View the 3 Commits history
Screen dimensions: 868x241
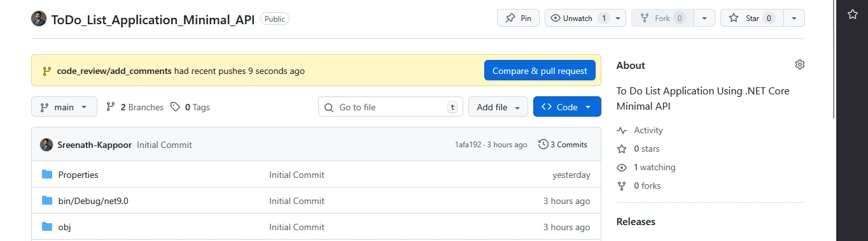(563, 145)
